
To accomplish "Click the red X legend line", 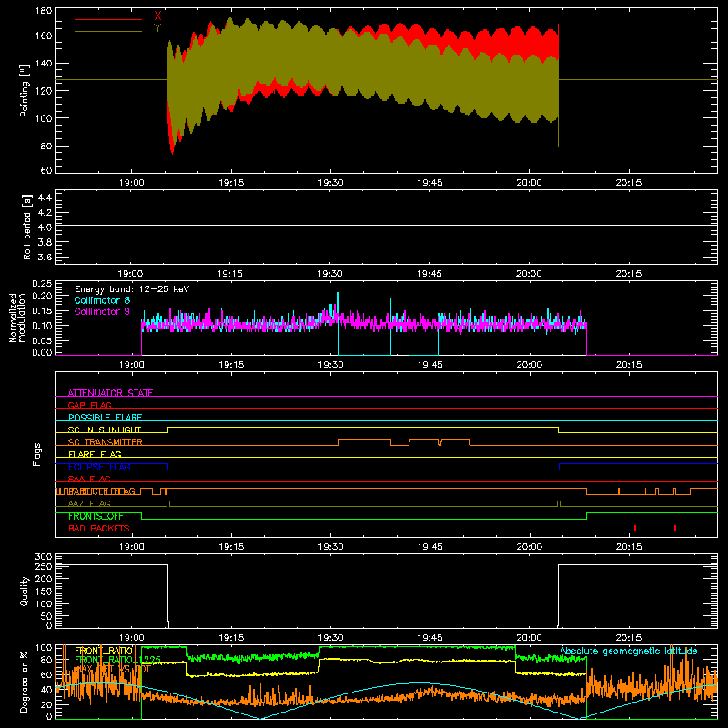I will (108, 19).
